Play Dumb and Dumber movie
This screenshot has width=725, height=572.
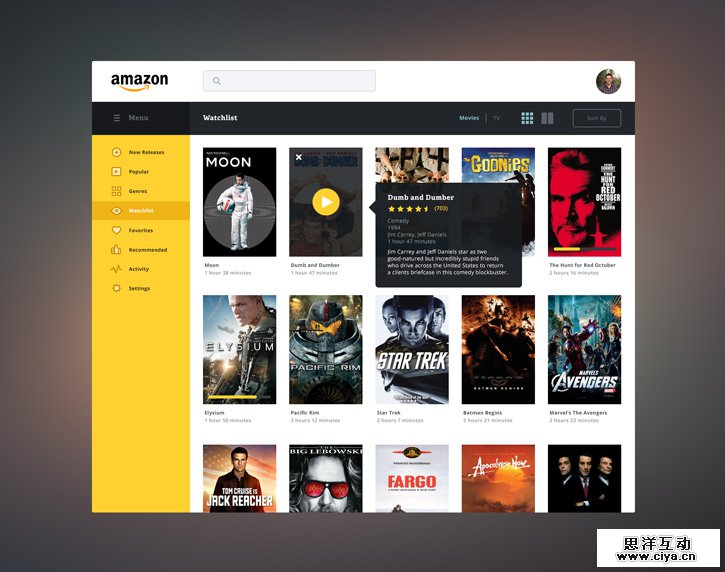(x=325, y=202)
